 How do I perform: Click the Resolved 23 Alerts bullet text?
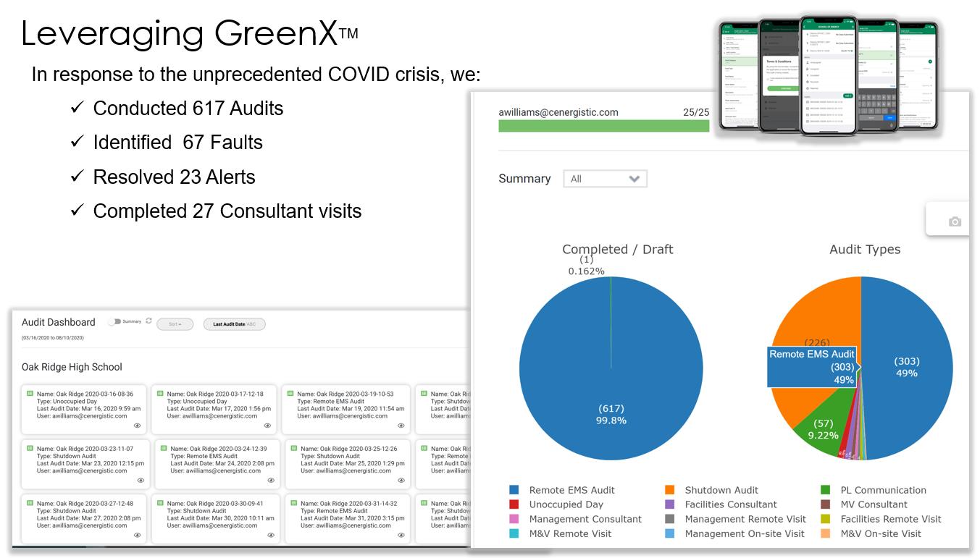(x=175, y=177)
